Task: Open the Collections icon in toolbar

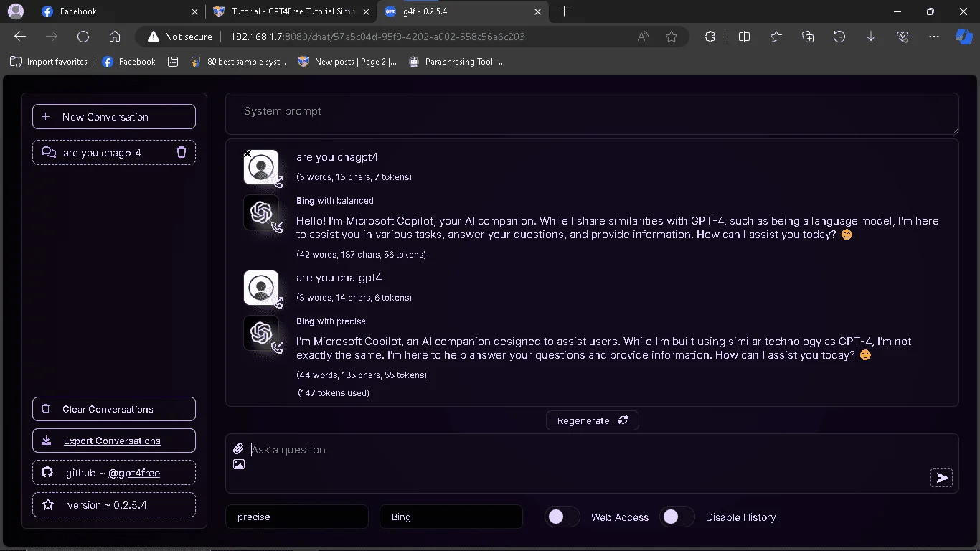Action: click(x=808, y=37)
